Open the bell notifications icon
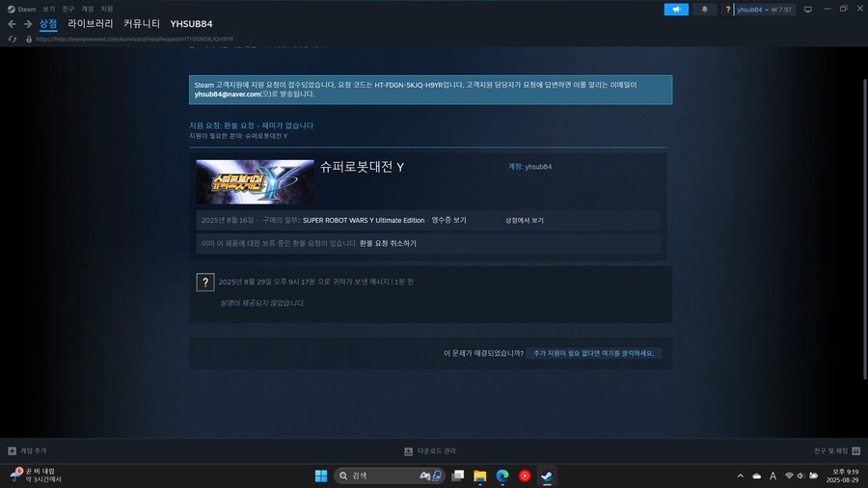 click(704, 10)
